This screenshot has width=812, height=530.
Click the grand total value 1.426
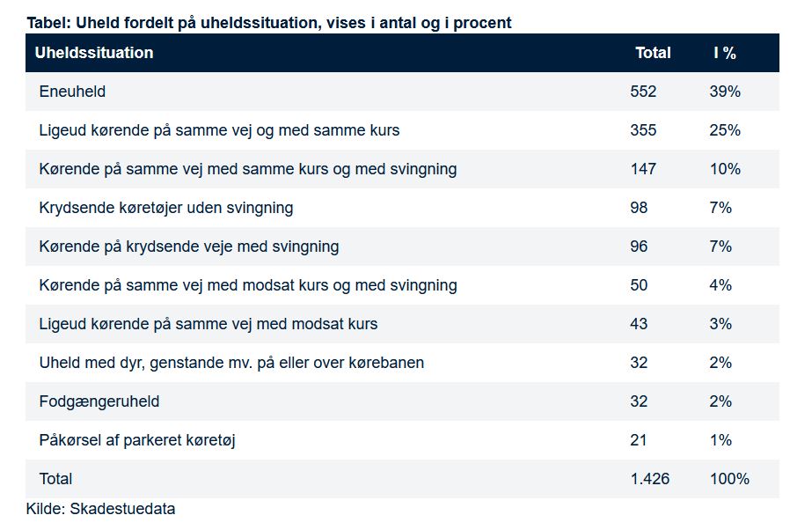[x=649, y=479]
